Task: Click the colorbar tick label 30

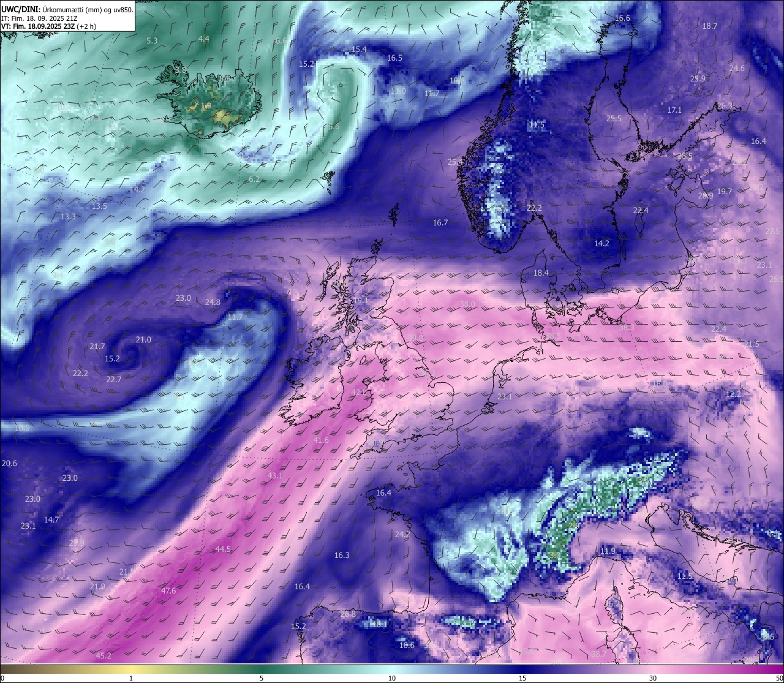Action: pos(653,678)
